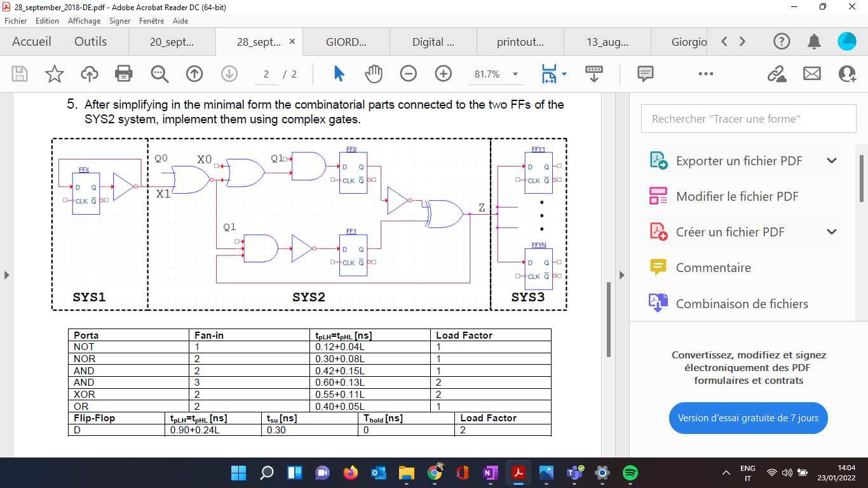Expand the Créer un fichier PDF options
The height and width of the screenshot is (488, 868).
tap(832, 232)
